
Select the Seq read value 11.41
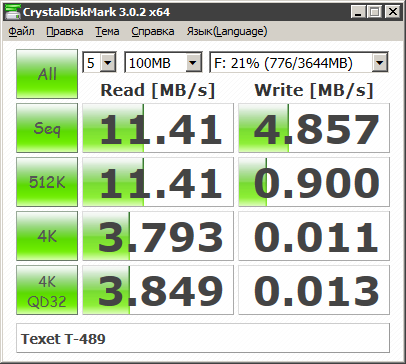[158, 128]
